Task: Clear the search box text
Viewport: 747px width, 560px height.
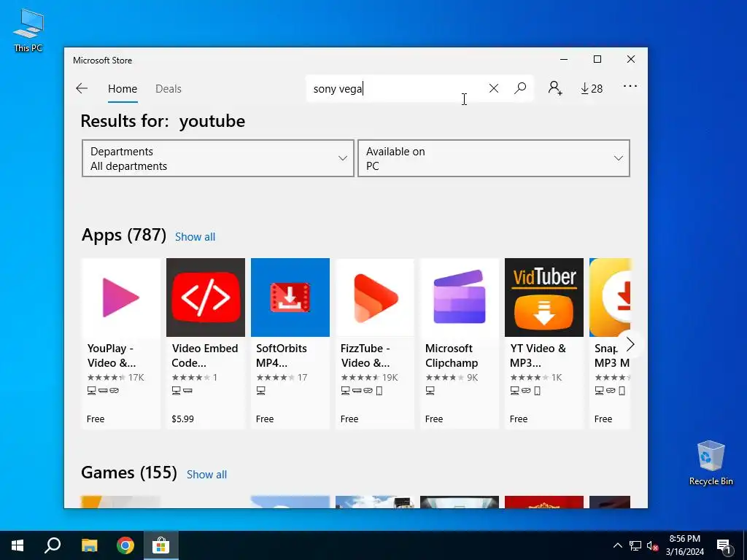Action: (494, 88)
